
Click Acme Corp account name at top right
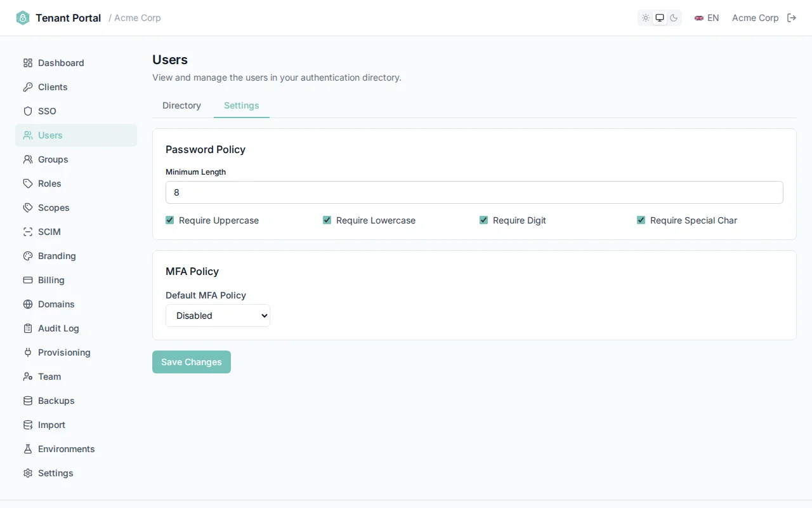click(755, 18)
